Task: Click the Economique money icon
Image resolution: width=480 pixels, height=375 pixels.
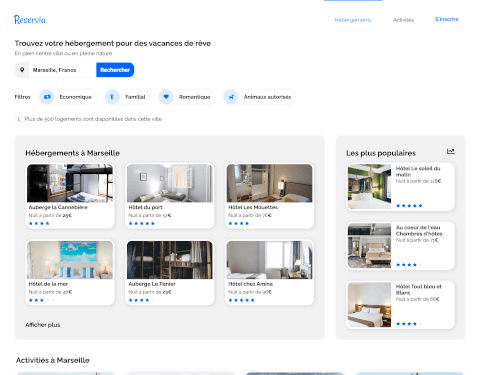Action: tap(47, 97)
